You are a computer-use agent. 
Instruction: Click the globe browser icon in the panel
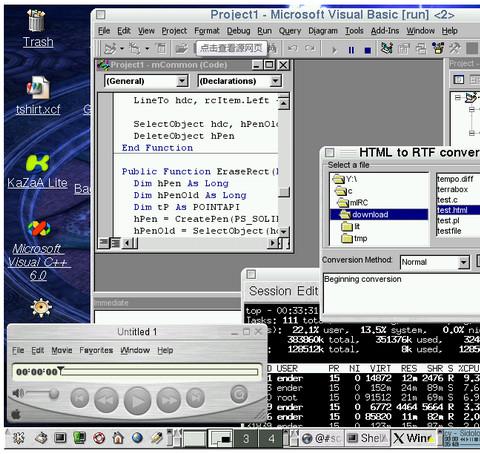(x=137, y=438)
